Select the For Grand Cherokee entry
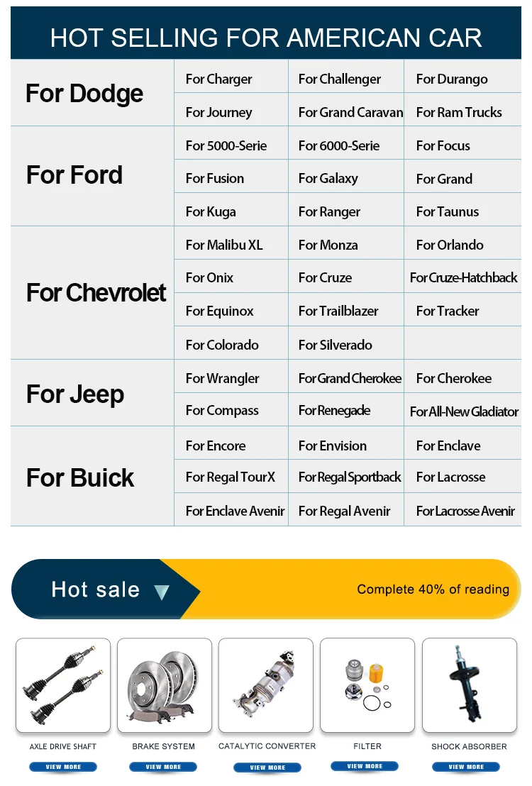The height and width of the screenshot is (786, 532). pyautogui.click(x=350, y=379)
